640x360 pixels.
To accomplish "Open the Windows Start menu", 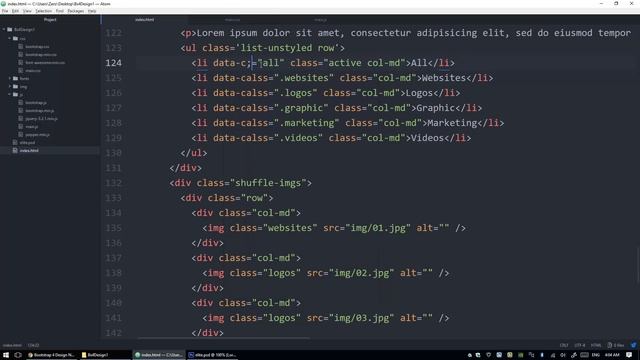I will [6, 355].
